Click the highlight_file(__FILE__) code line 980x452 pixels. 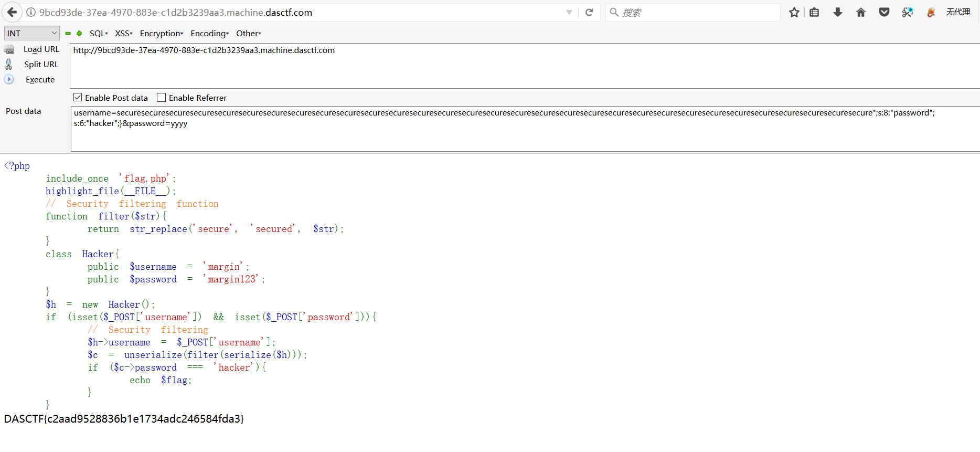click(111, 191)
